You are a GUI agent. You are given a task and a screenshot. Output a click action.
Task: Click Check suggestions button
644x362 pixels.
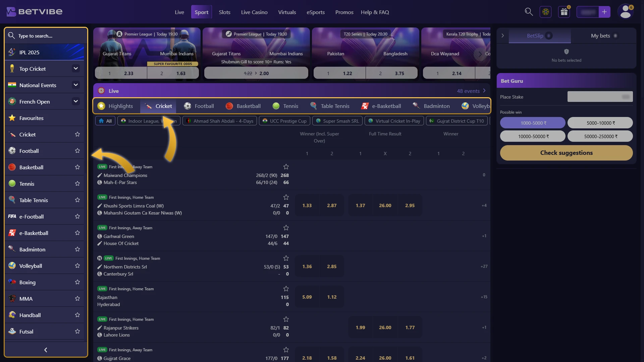pyautogui.click(x=567, y=153)
